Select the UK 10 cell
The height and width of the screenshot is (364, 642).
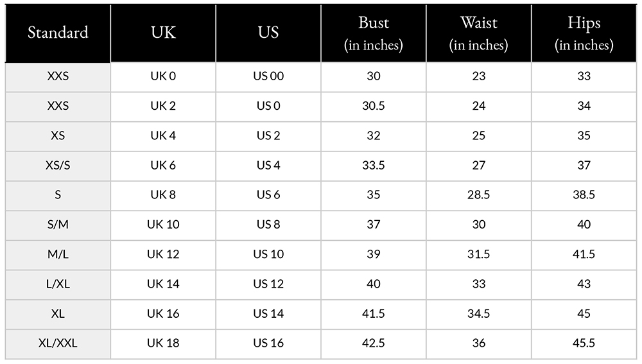tap(163, 225)
